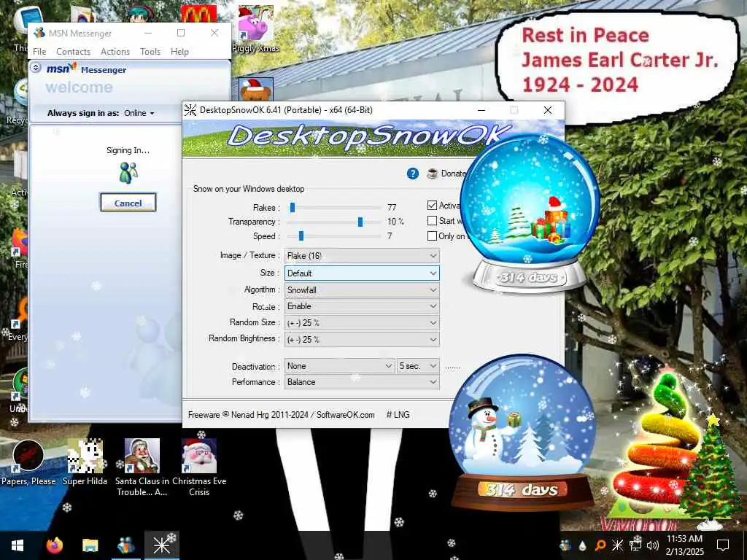Open File menu in MSN Messenger
Viewport: 747px width, 560px height.
[39, 52]
